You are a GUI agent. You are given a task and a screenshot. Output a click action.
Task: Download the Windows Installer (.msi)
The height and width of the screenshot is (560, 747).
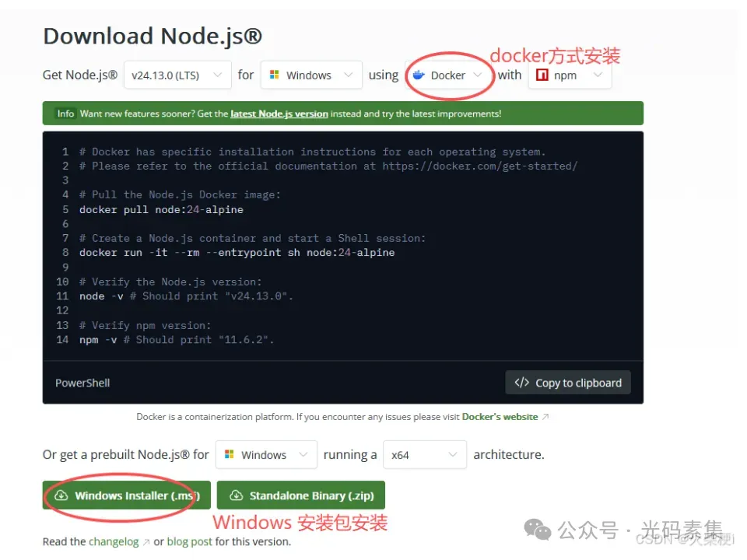click(x=126, y=495)
